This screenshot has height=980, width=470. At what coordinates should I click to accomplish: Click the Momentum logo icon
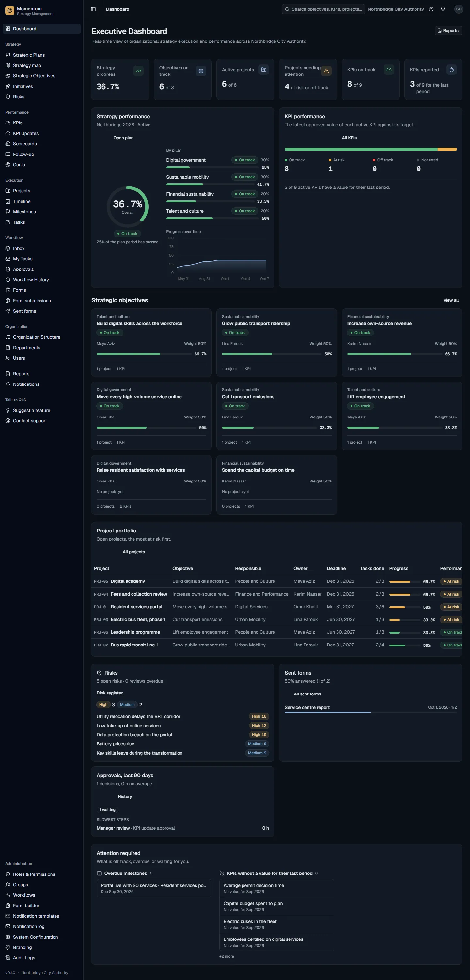pyautogui.click(x=10, y=11)
